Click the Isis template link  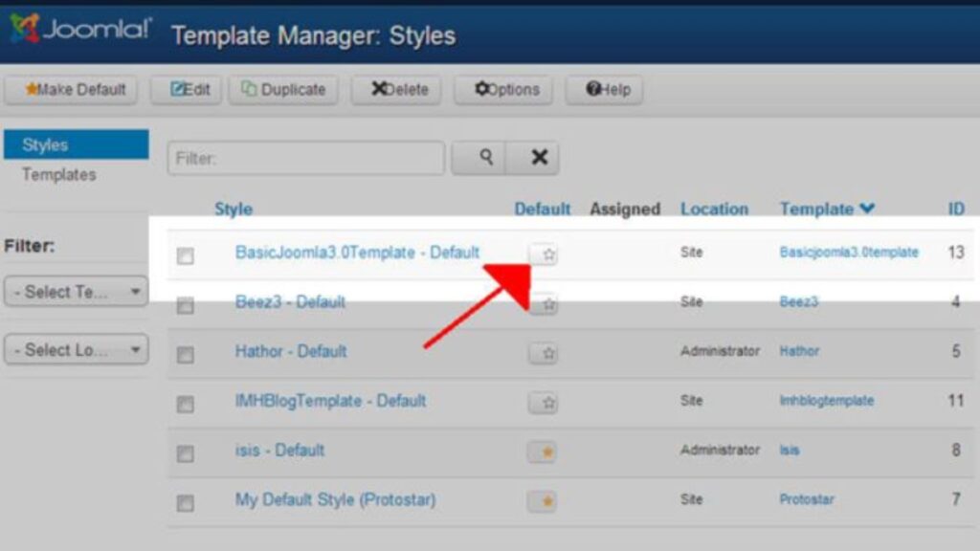point(790,450)
